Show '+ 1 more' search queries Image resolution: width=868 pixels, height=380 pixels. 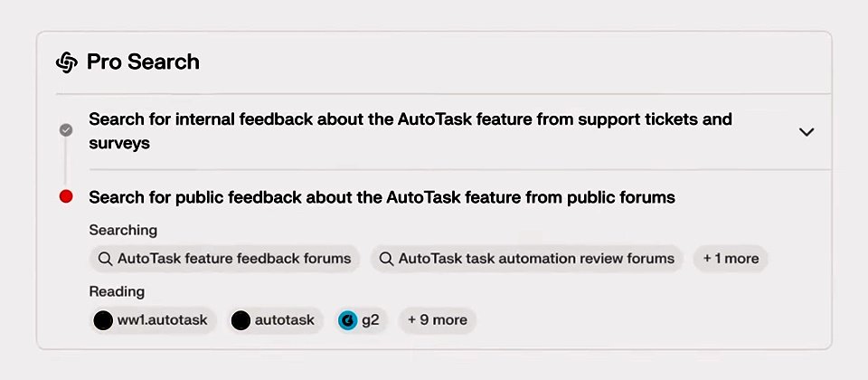point(731,259)
